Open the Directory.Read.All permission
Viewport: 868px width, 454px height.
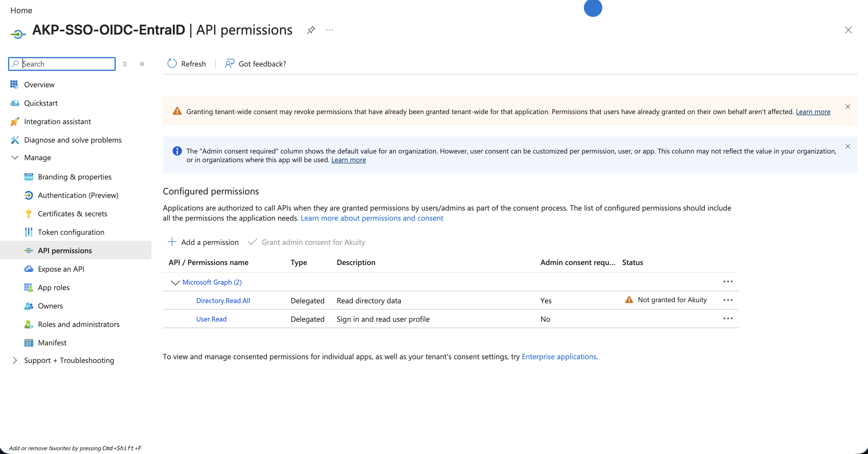click(x=223, y=300)
